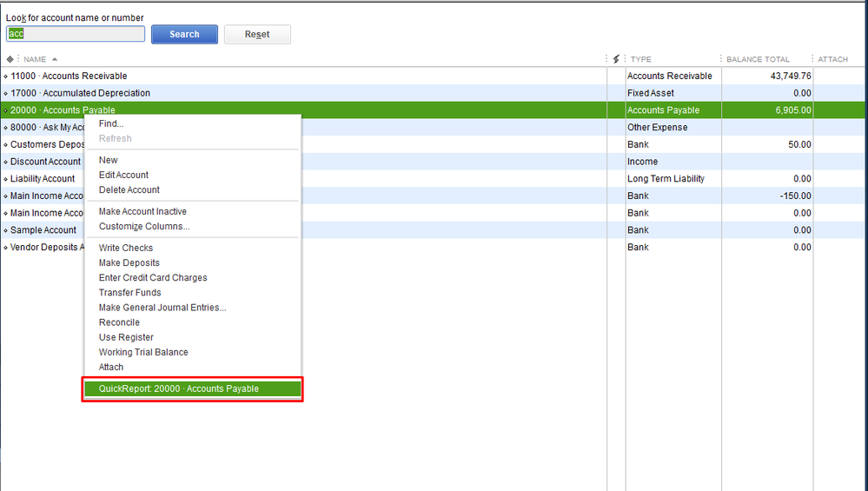Click the diamond beside Liability Account row
The width and height of the screenshot is (868, 491).
[x=5, y=179]
